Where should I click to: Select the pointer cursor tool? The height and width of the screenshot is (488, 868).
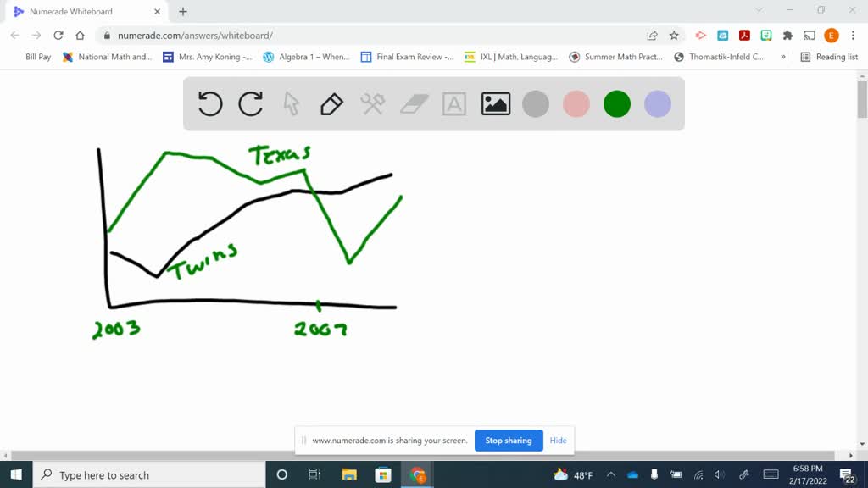(x=292, y=103)
